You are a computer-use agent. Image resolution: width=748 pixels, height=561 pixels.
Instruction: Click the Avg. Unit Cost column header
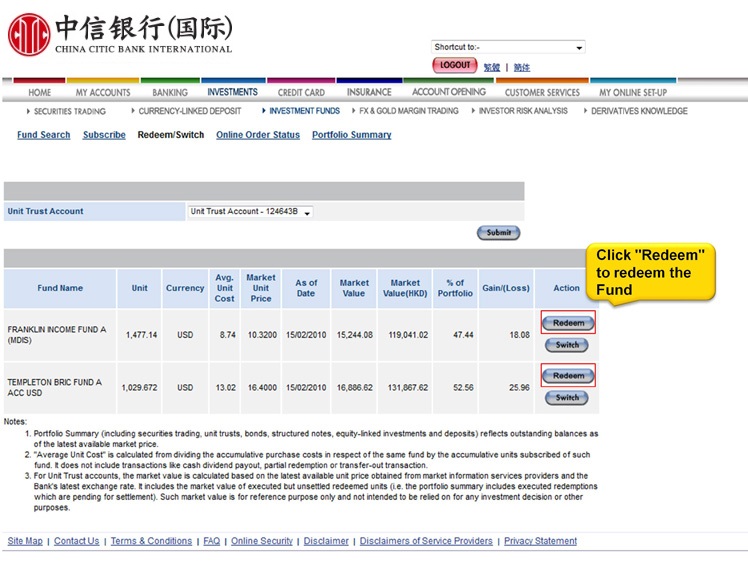point(224,288)
